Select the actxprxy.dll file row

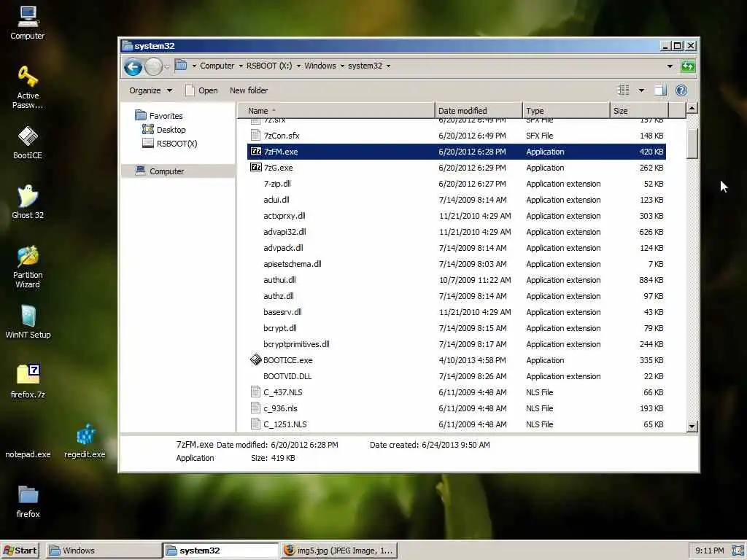pyautogui.click(x=457, y=216)
